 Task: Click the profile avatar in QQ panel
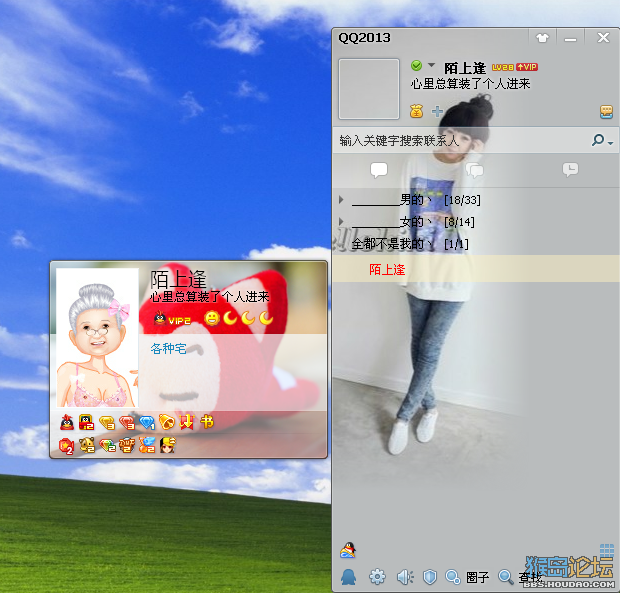point(369,89)
